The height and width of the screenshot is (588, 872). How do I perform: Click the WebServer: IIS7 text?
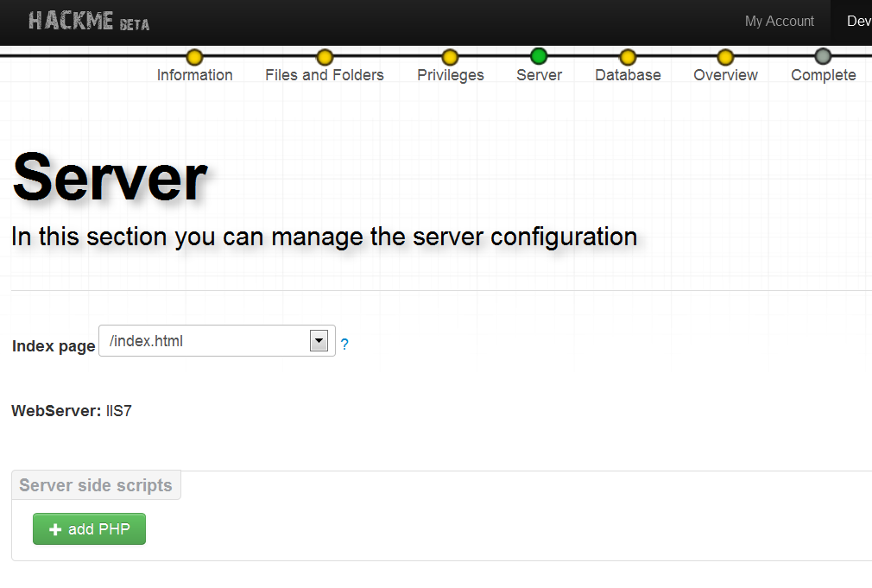point(71,410)
